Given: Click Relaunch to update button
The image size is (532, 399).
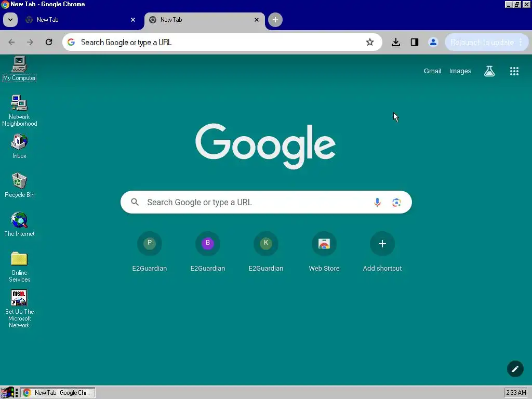Looking at the screenshot, I should [x=482, y=43].
